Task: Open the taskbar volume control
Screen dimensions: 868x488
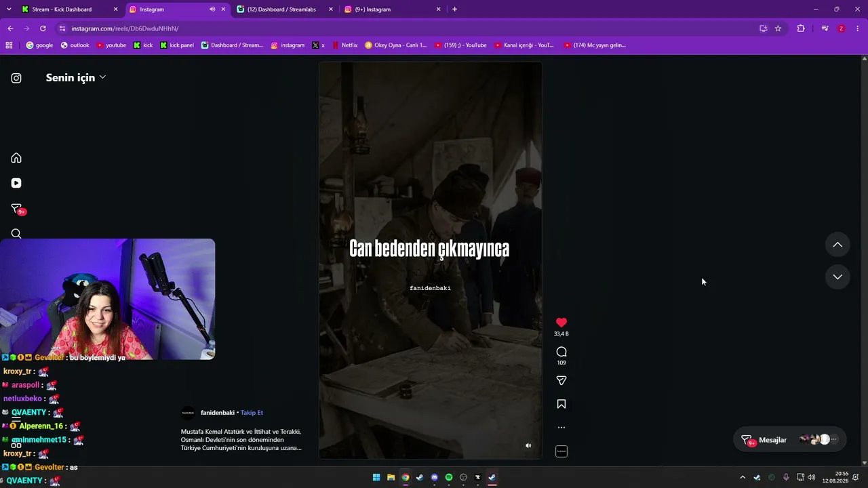Action: click(812, 477)
